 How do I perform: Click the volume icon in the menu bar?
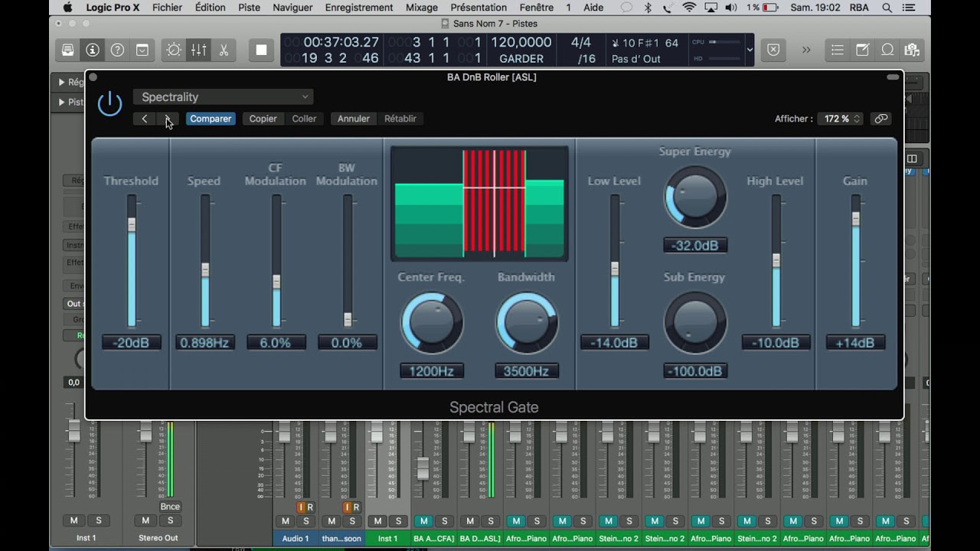click(733, 8)
